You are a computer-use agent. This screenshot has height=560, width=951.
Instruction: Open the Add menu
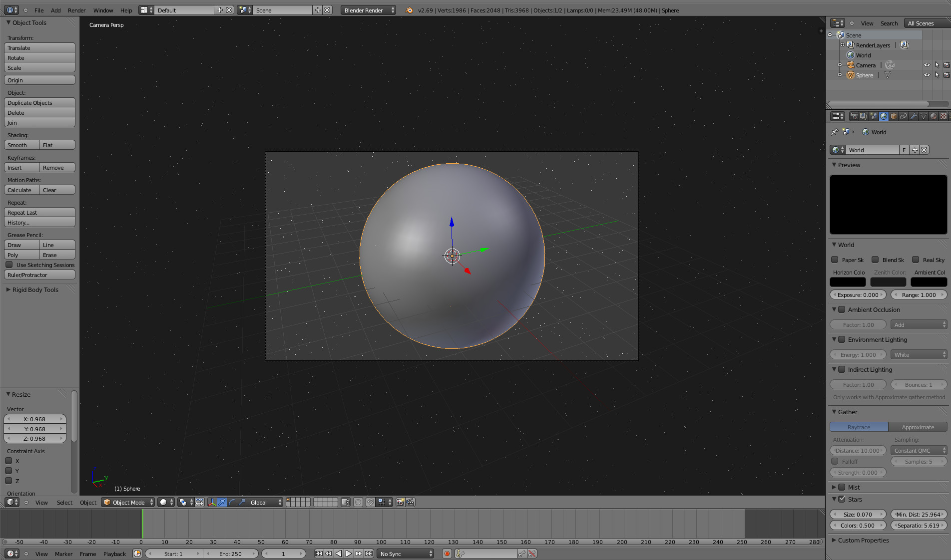pos(56,10)
